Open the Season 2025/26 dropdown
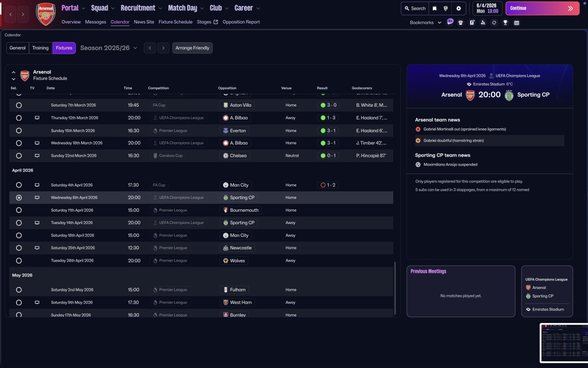Image resolution: width=588 pixels, height=368 pixels. coord(109,48)
